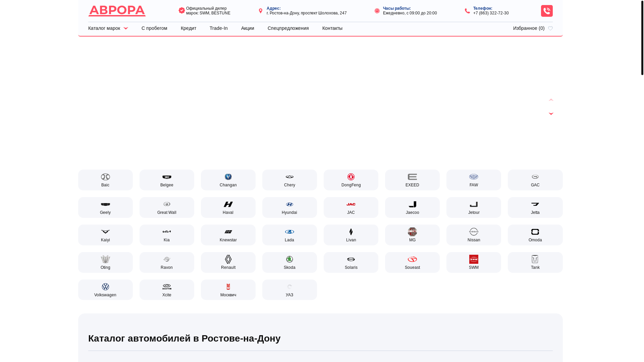
Task: Choose the Lada brand logo
Action: coord(289,232)
